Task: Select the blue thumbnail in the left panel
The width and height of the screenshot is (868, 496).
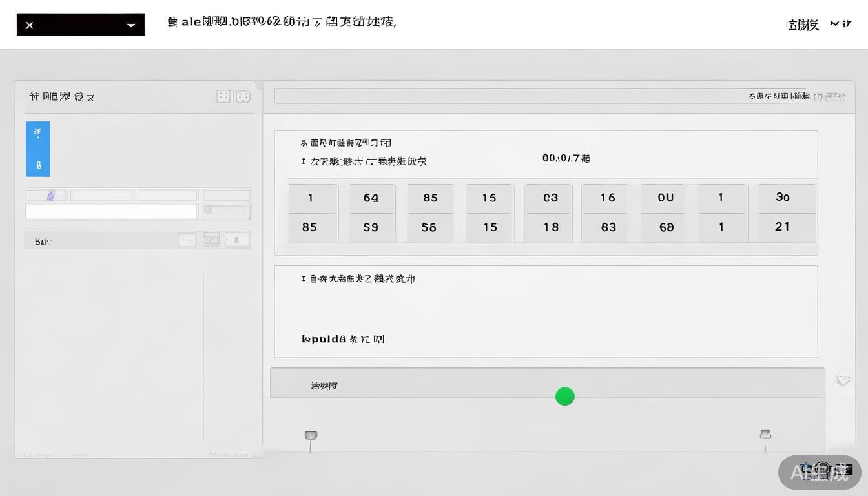Action: tap(37, 149)
